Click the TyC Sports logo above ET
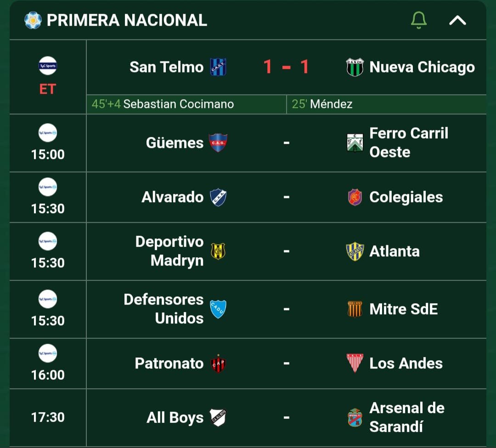 pos(48,66)
